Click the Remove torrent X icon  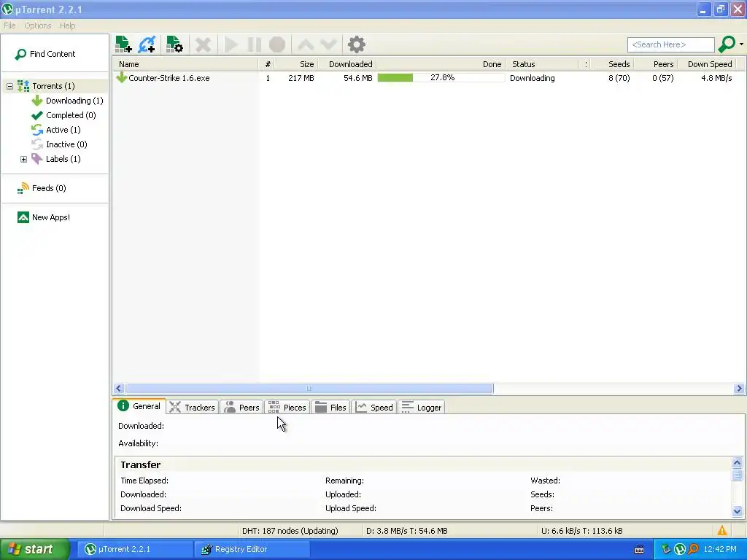pyautogui.click(x=204, y=44)
